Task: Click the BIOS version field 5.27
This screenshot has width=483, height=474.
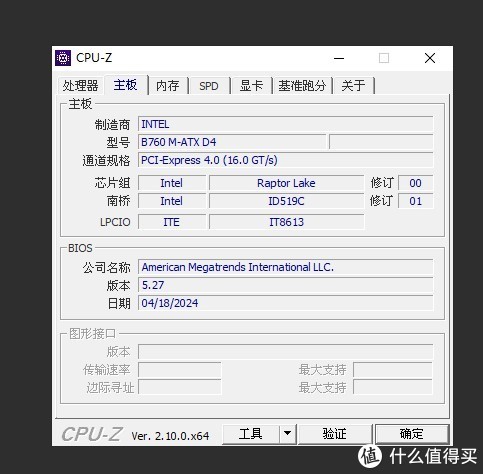Action: tap(286, 285)
